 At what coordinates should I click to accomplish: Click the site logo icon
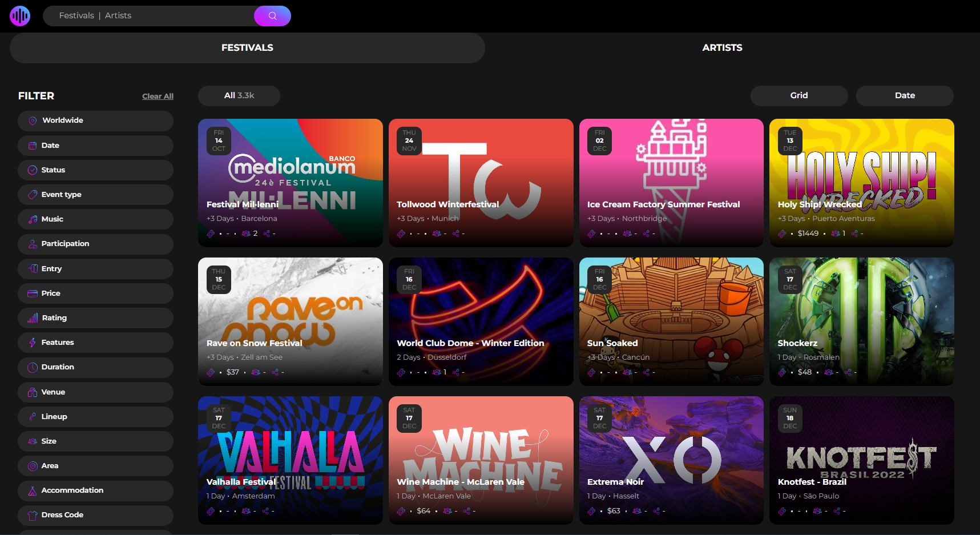(x=20, y=16)
